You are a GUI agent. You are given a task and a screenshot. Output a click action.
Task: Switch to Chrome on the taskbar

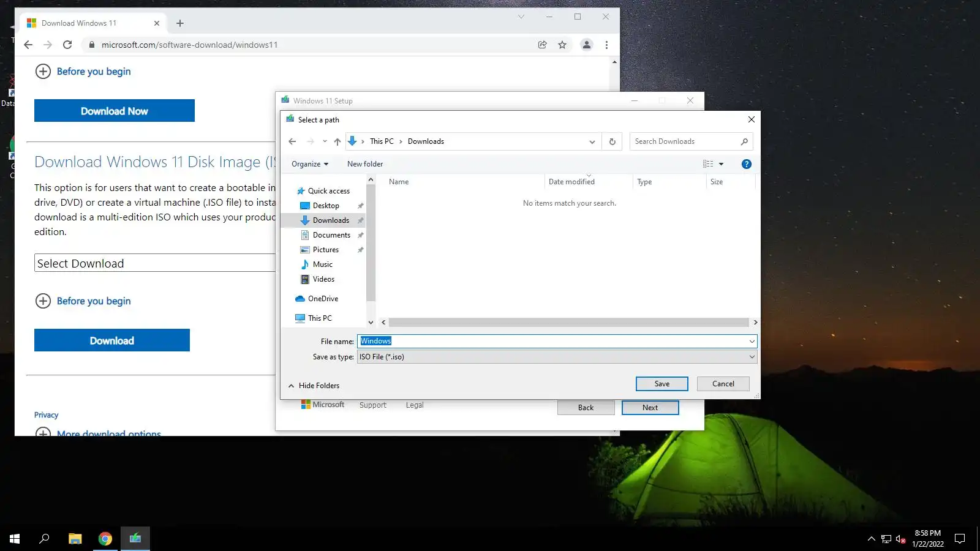(105, 539)
